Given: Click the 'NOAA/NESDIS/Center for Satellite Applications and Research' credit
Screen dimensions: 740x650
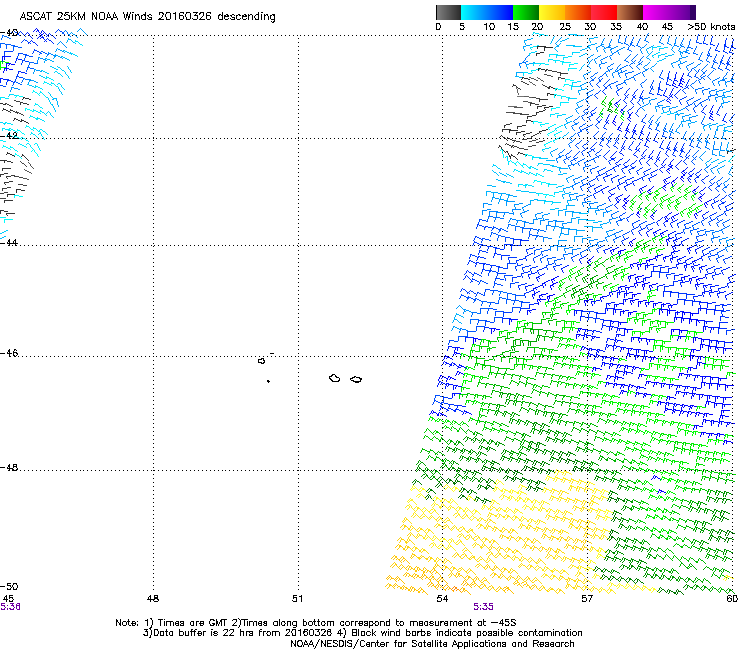Looking at the screenshot, I should (432, 644).
